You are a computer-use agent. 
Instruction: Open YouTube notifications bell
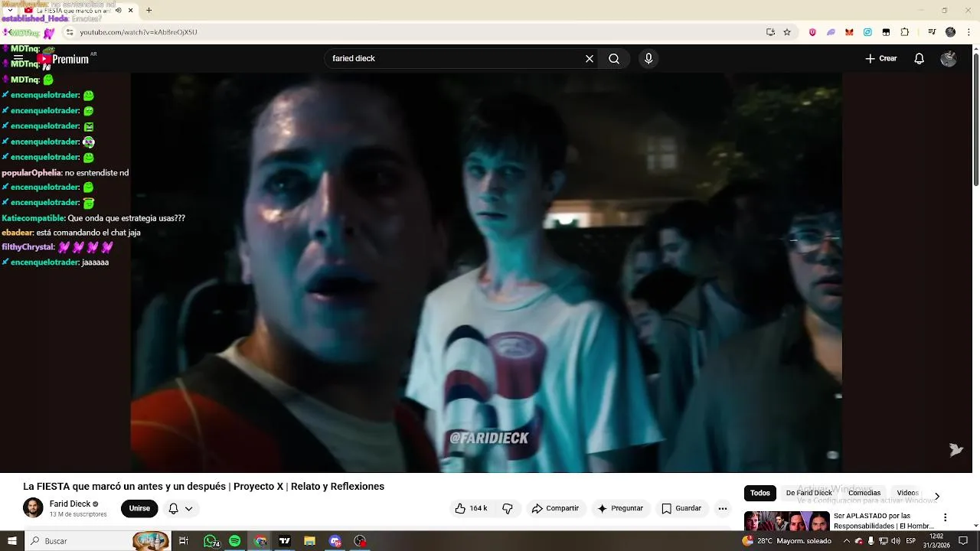(x=920, y=58)
